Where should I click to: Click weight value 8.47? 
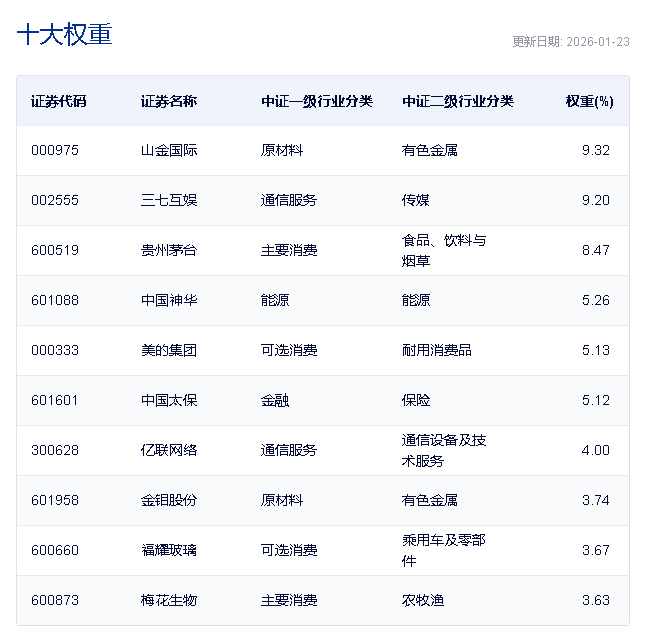point(596,250)
